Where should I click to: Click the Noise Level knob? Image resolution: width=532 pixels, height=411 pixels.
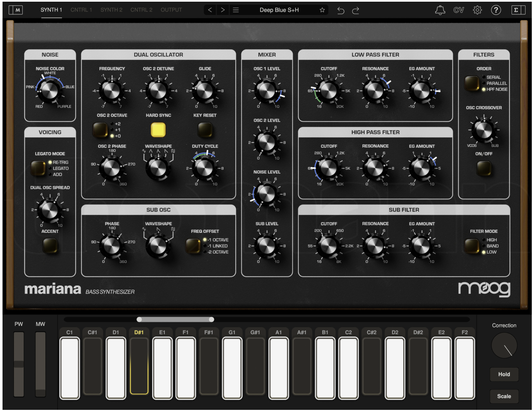[267, 194]
